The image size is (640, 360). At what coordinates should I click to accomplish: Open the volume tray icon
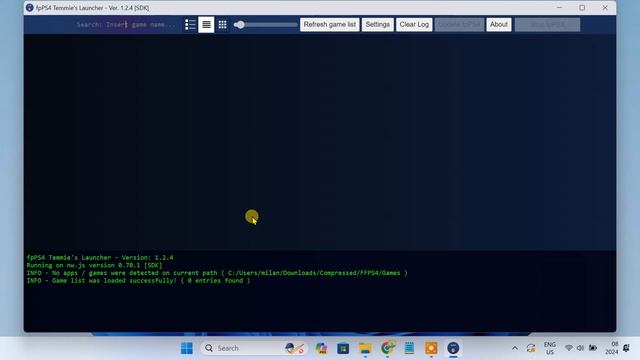tap(580, 348)
